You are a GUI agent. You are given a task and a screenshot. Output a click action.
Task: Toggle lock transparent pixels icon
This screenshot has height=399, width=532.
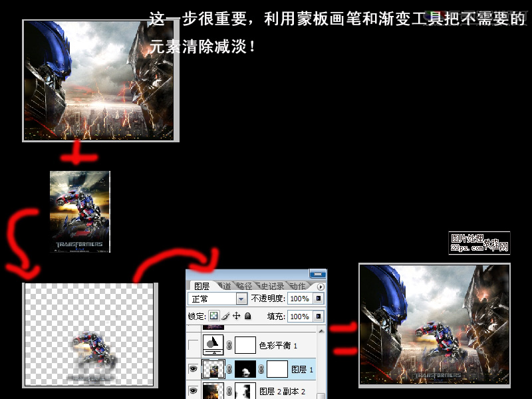coord(213,317)
